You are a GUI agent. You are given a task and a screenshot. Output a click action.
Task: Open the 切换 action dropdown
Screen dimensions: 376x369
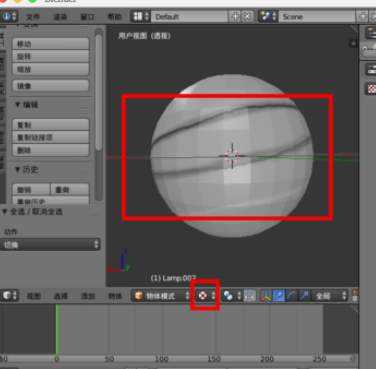tap(50, 245)
